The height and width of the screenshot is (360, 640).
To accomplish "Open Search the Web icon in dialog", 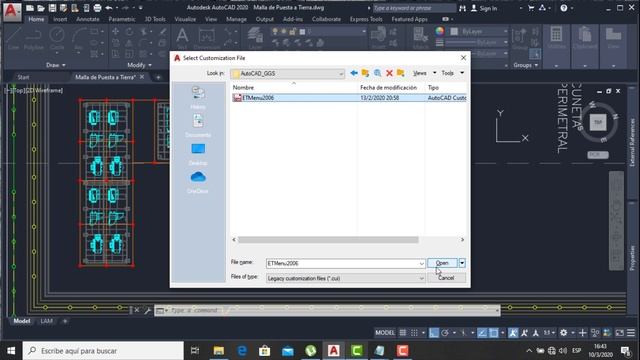I will pyautogui.click(x=378, y=73).
